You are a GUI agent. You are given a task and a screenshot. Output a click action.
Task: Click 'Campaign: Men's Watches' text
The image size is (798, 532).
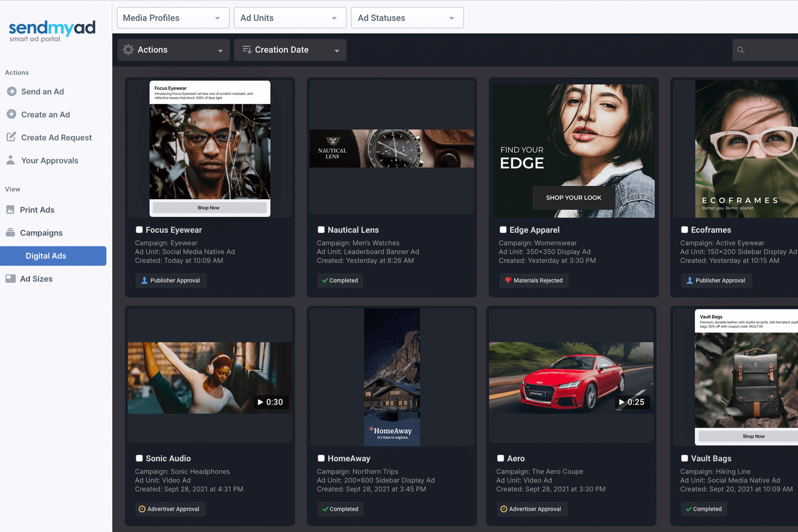point(358,243)
